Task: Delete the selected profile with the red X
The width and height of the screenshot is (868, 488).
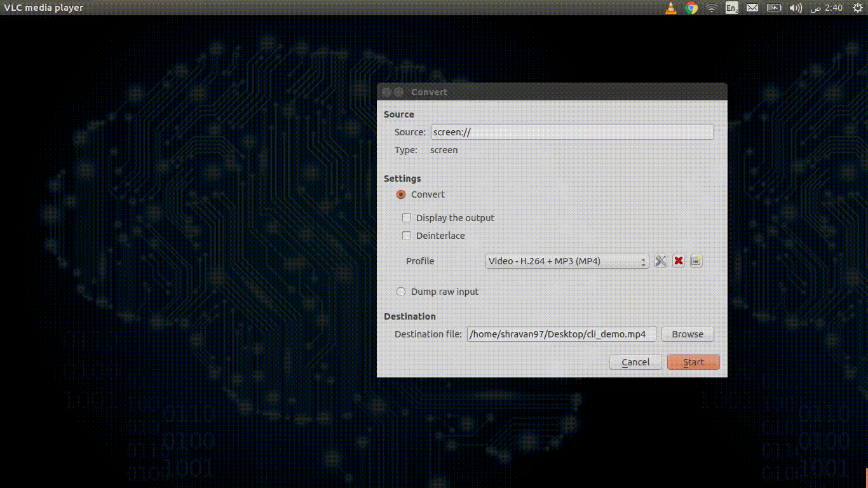Action: coord(679,261)
